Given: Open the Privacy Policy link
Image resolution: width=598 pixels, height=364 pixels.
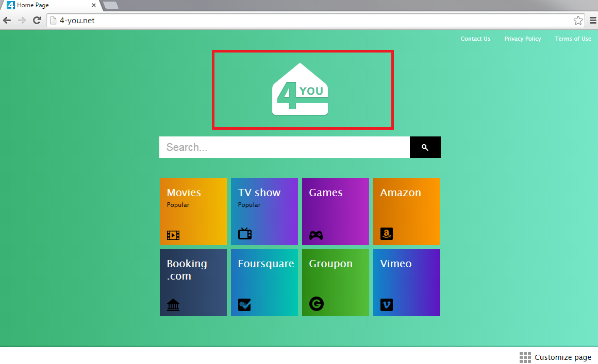Looking at the screenshot, I should click(x=523, y=39).
